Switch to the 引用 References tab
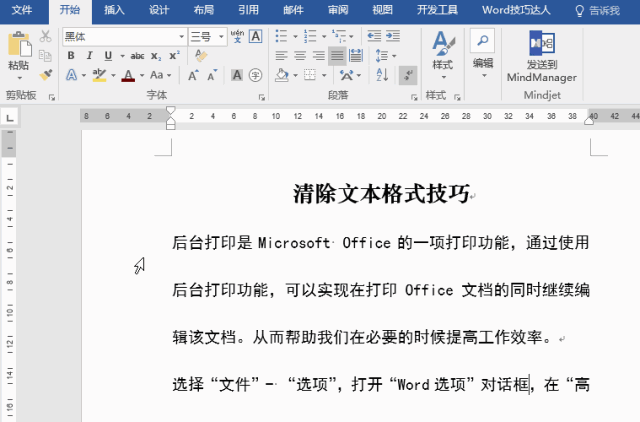Screen dimensions: 640x422 (x=248, y=10)
